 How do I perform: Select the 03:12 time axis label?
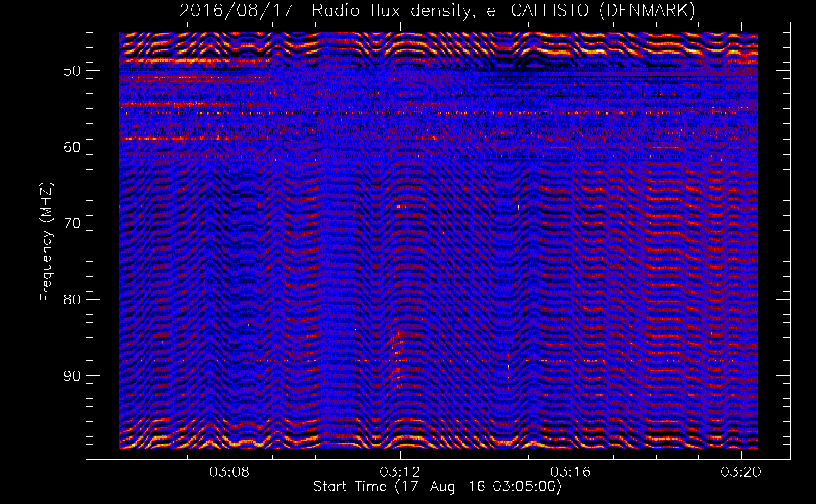[x=400, y=472]
